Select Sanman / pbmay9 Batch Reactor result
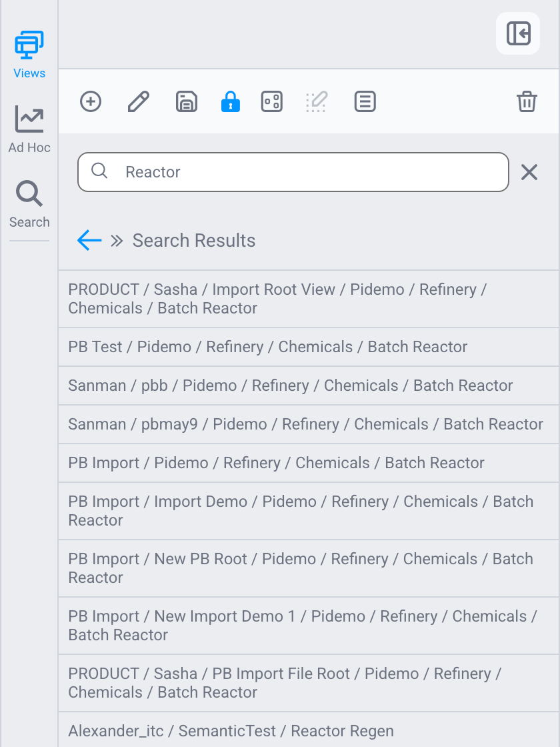This screenshot has height=747, width=560. pos(309,424)
